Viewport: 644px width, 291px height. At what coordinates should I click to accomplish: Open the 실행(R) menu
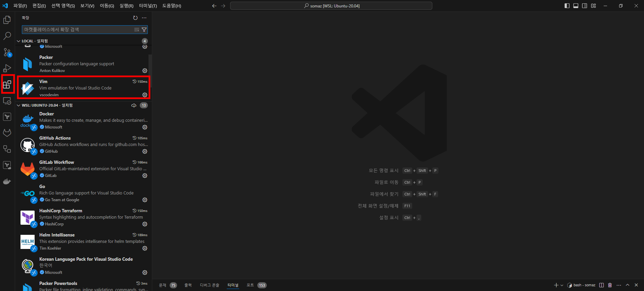click(x=127, y=6)
